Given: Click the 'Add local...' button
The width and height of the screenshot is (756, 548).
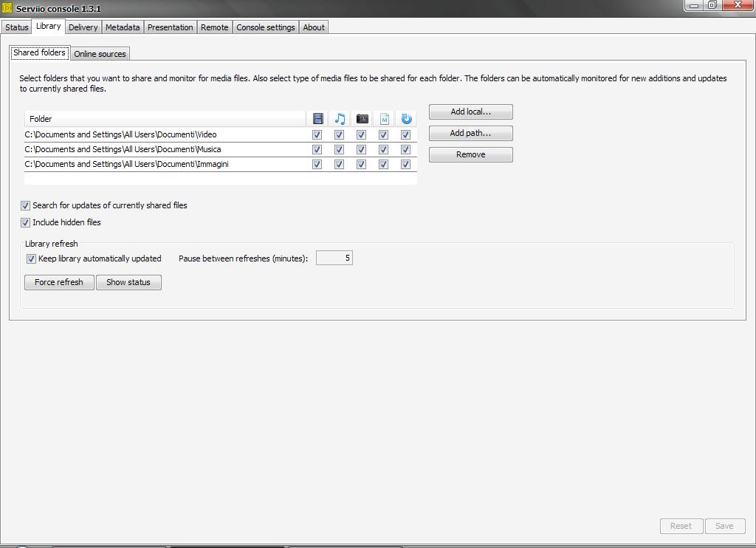Looking at the screenshot, I should click(x=470, y=112).
